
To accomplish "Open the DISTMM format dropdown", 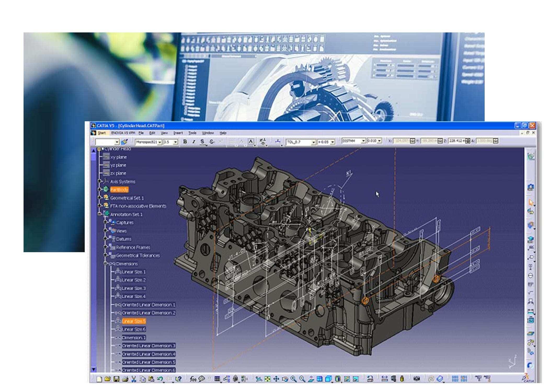I will 363,141.
